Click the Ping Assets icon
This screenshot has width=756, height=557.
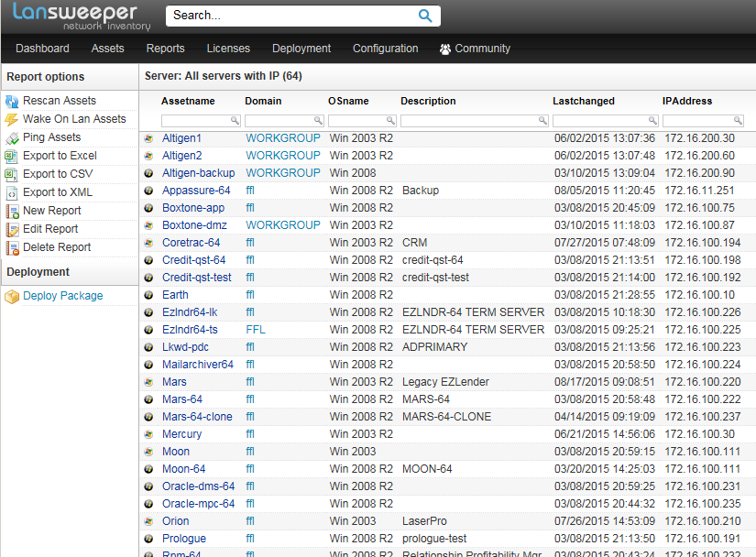(12, 137)
